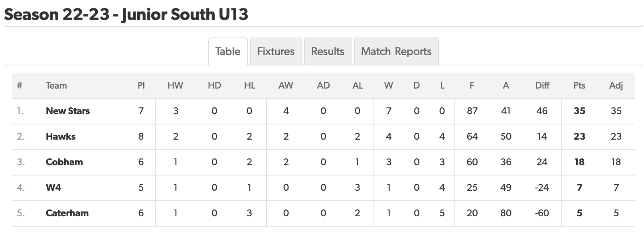Open the Fixtures tab
Screen dimensions: 644x237
pyautogui.click(x=276, y=51)
